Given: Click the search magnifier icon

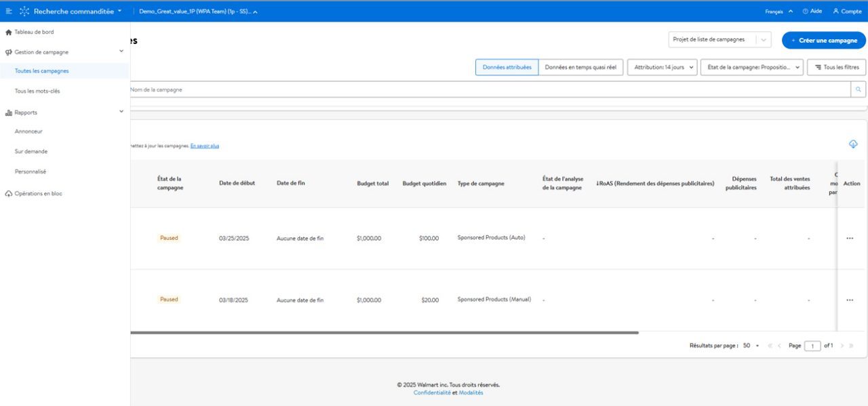Looking at the screenshot, I should click(858, 89).
